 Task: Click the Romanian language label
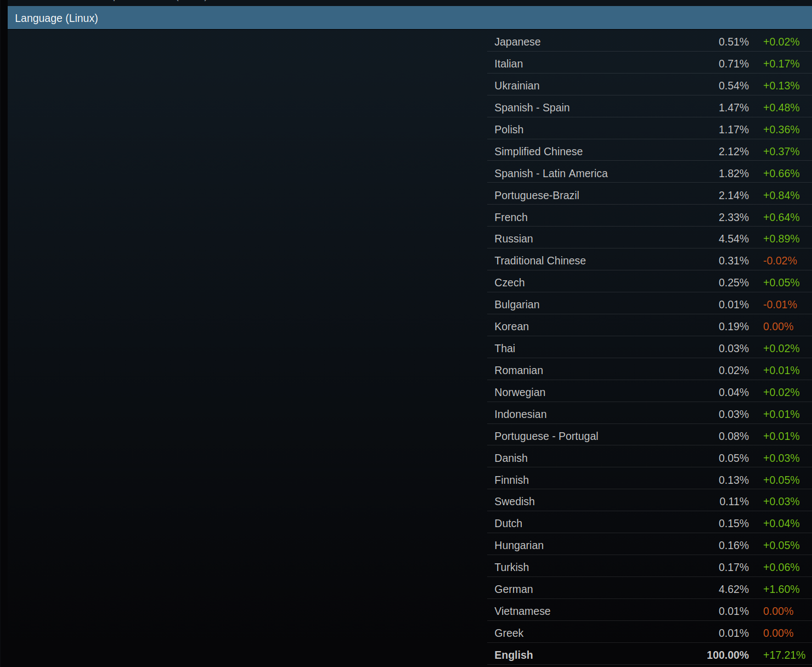coord(519,370)
